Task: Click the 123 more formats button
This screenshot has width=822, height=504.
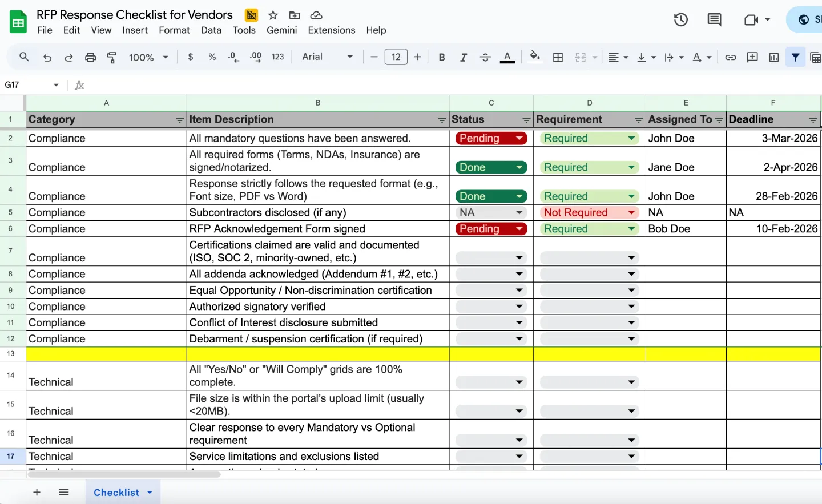Action: [x=278, y=57]
